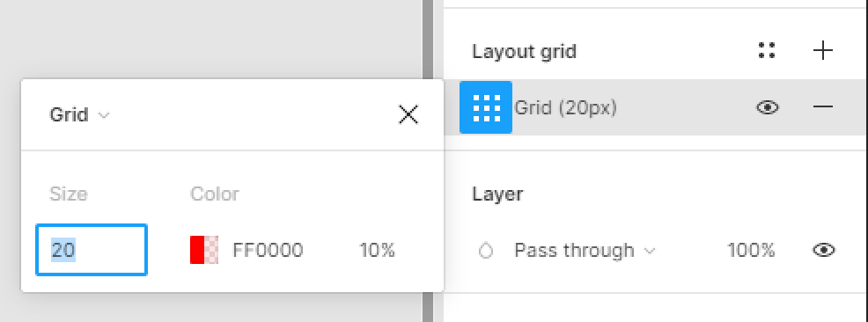Add a new layout grid with plus icon
Viewport: 868px width, 322px height.
coord(823,51)
